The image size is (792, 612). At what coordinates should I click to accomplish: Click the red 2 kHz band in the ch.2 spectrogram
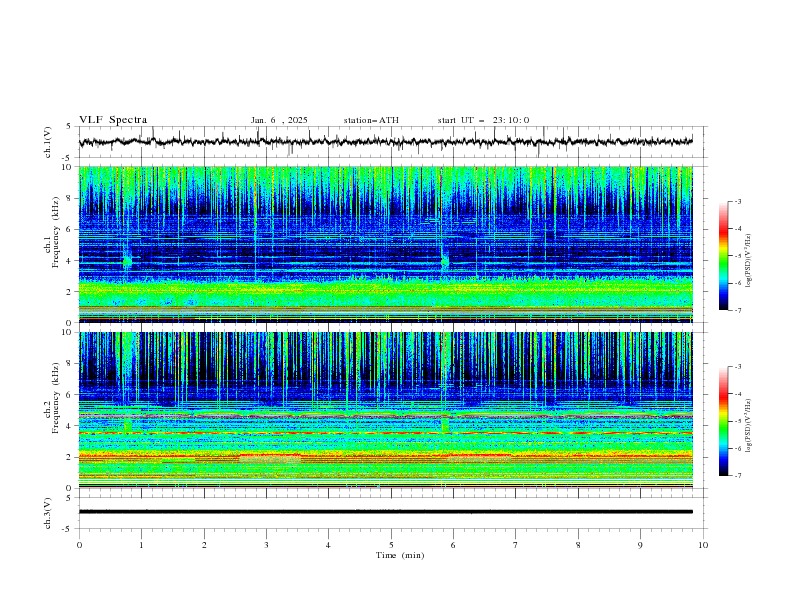(385, 456)
